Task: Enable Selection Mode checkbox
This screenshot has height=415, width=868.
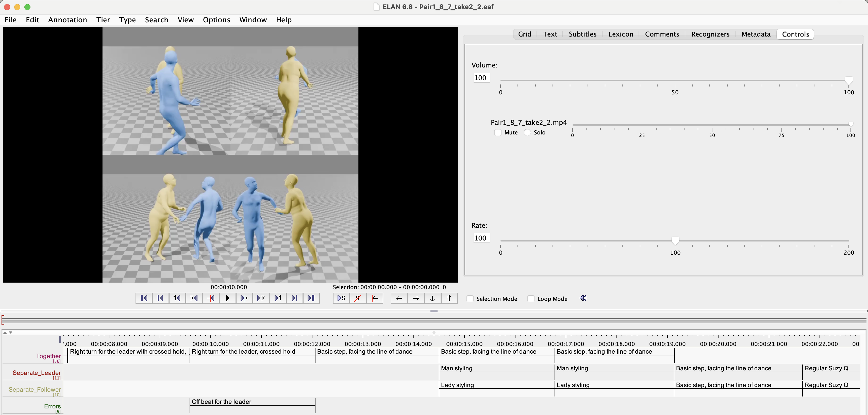Action: click(470, 299)
